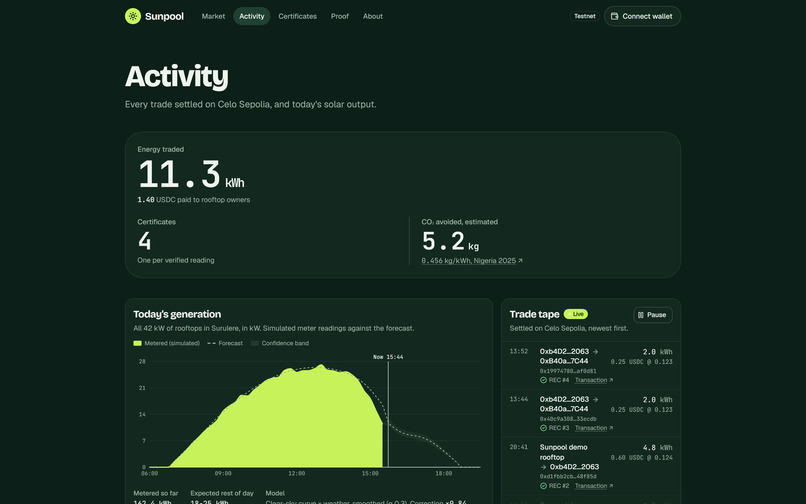This screenshot has height=504, width=806.
Task: Open the About tab
Action: coord(373,16)
